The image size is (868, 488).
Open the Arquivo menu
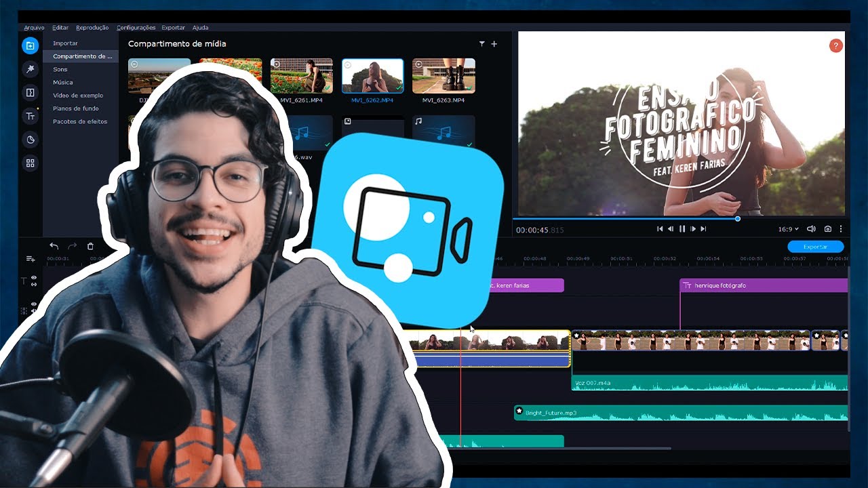coord(34,28)
